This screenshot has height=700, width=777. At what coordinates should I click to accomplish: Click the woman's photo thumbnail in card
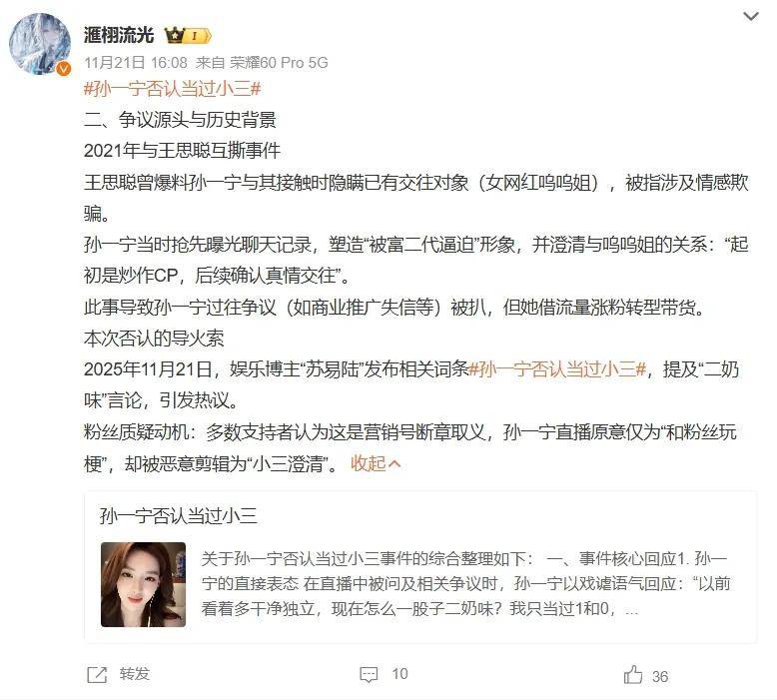point(143,584)
